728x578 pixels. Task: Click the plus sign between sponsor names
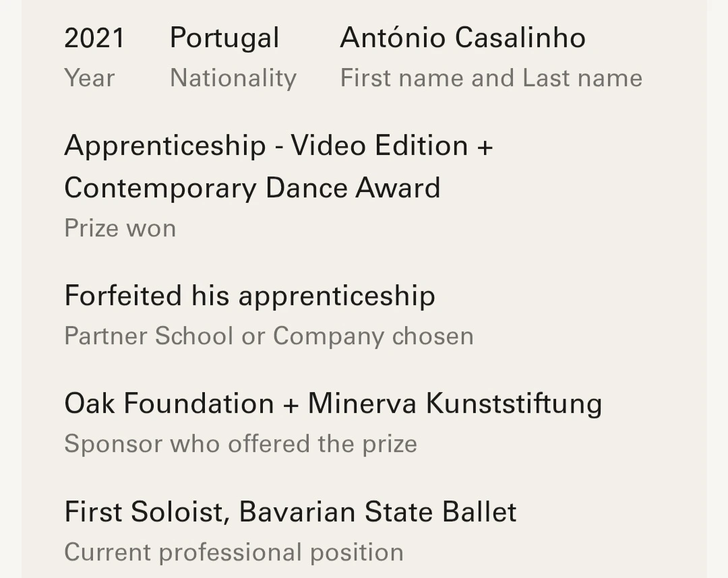click(x=291, y=405)
